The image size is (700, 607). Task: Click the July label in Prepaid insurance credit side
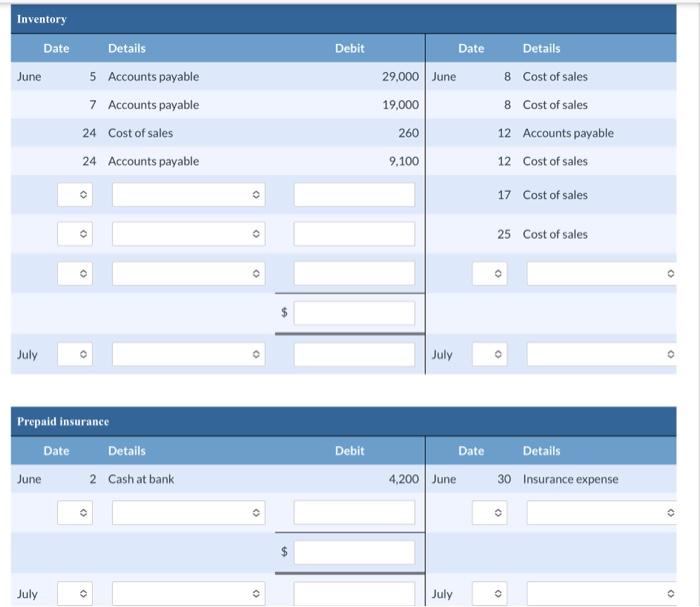442,594
